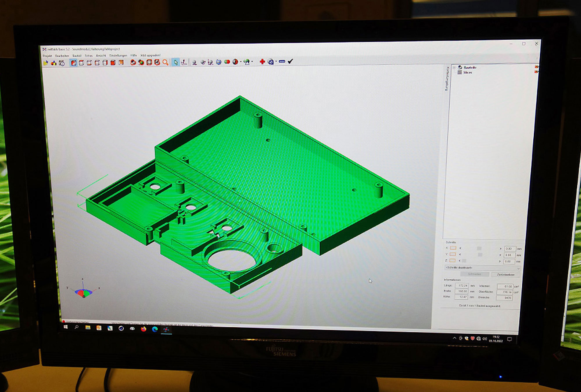Open the Einstellungen menu
The height and width of the screenshot is (392, 581).
(118, 55)
